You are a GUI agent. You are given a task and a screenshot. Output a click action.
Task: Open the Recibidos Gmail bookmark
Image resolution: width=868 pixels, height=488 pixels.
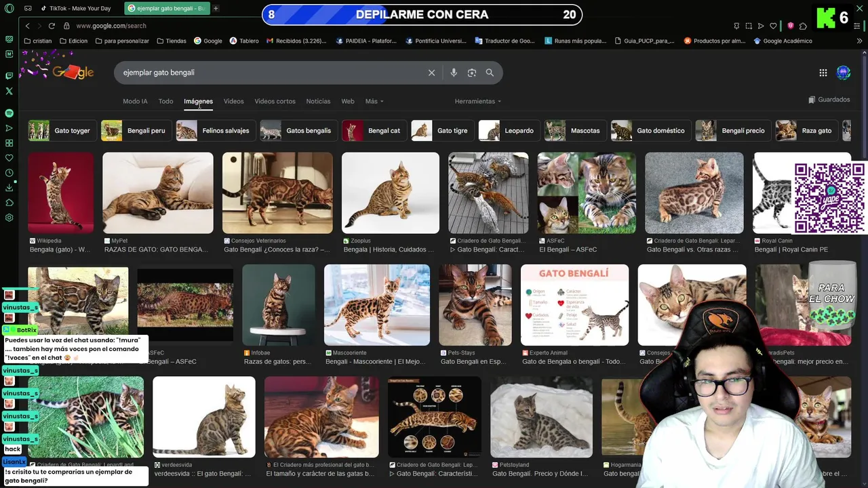(296, 41)
